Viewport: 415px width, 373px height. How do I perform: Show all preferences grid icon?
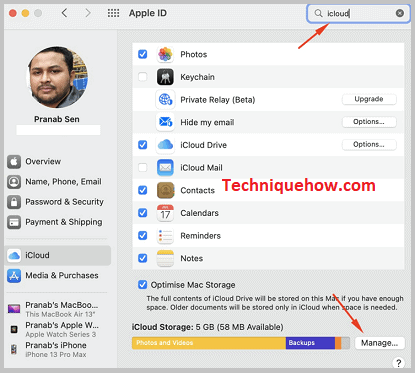tap(113, 13)
